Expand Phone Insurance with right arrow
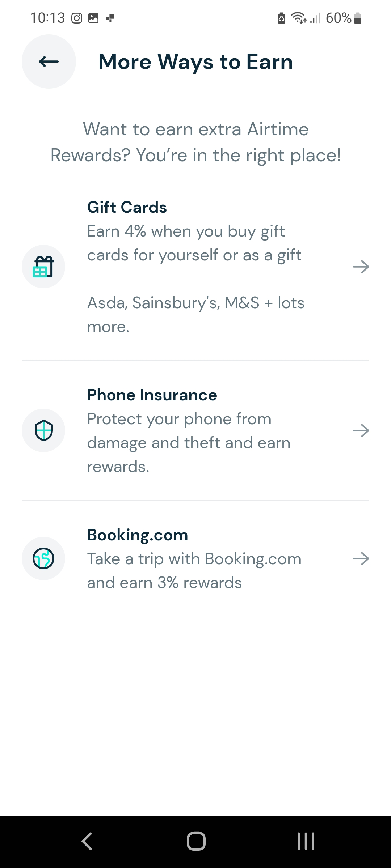The image size is (391, 868). [x=361, y=430]
